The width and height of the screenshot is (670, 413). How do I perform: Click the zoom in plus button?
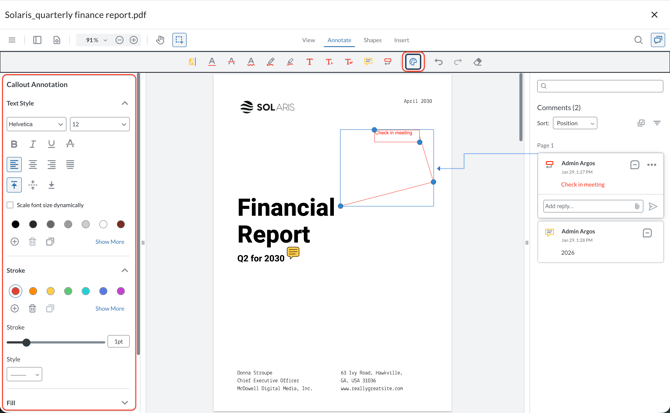134,40
